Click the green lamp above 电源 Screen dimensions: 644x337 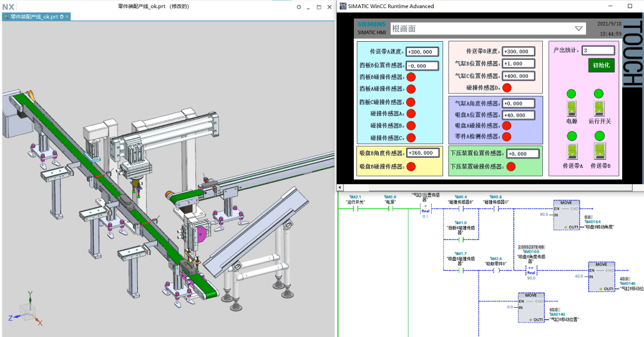click(572, 94)
